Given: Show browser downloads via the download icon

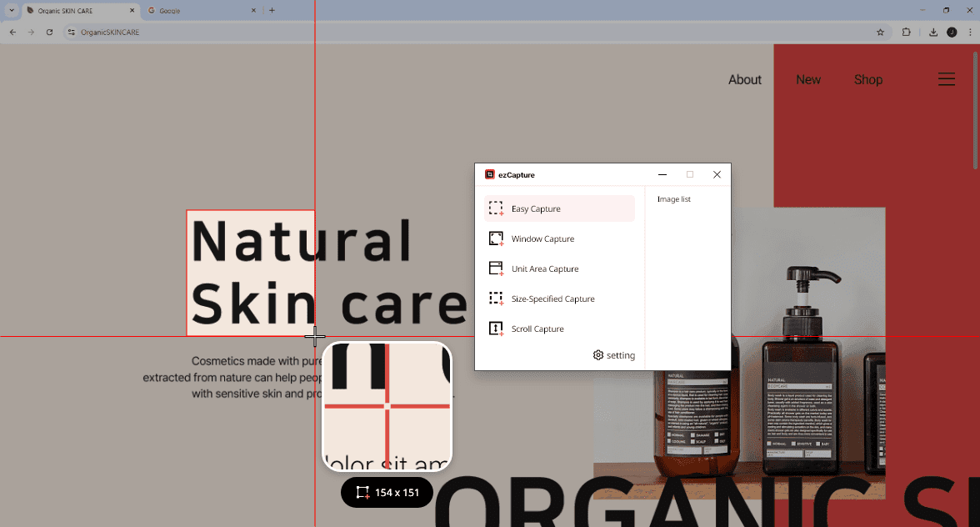Looking at the screenshot, I should coord(933,32).
